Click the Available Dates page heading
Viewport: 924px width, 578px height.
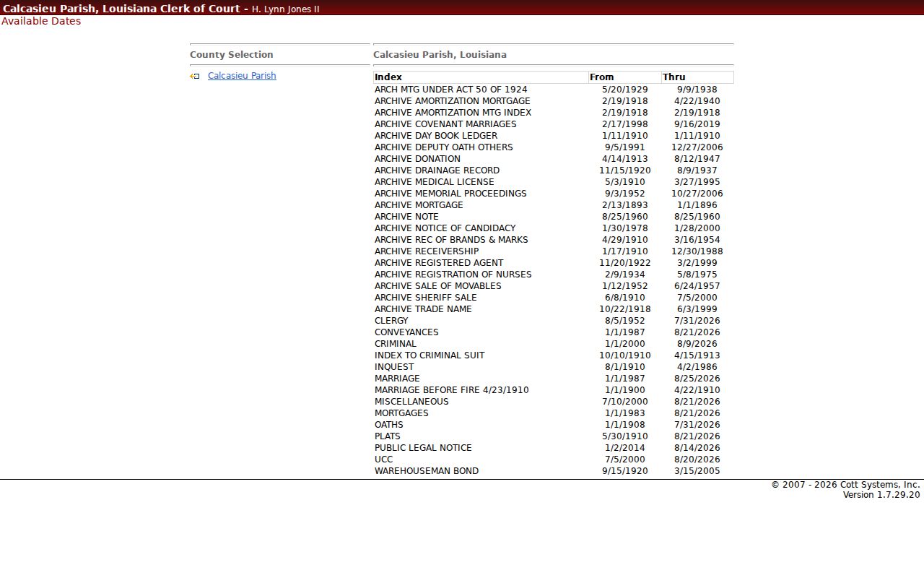point(41,21)
